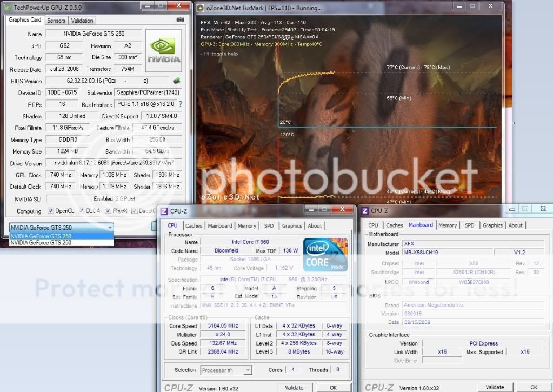Viewport: 553px width, 392px height.
Task: Click the GPU-Z title bar app icon
Action: pos(8,8)
